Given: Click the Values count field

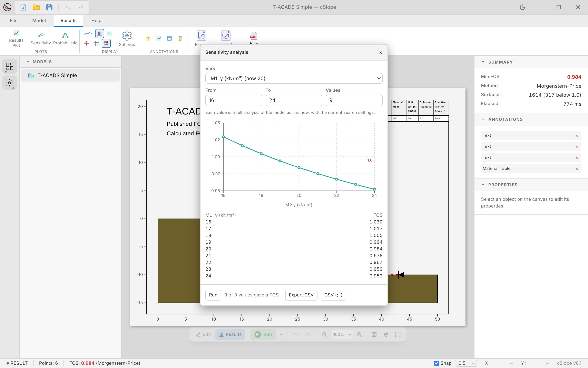Looking at the screenshot, I should 354,100.
